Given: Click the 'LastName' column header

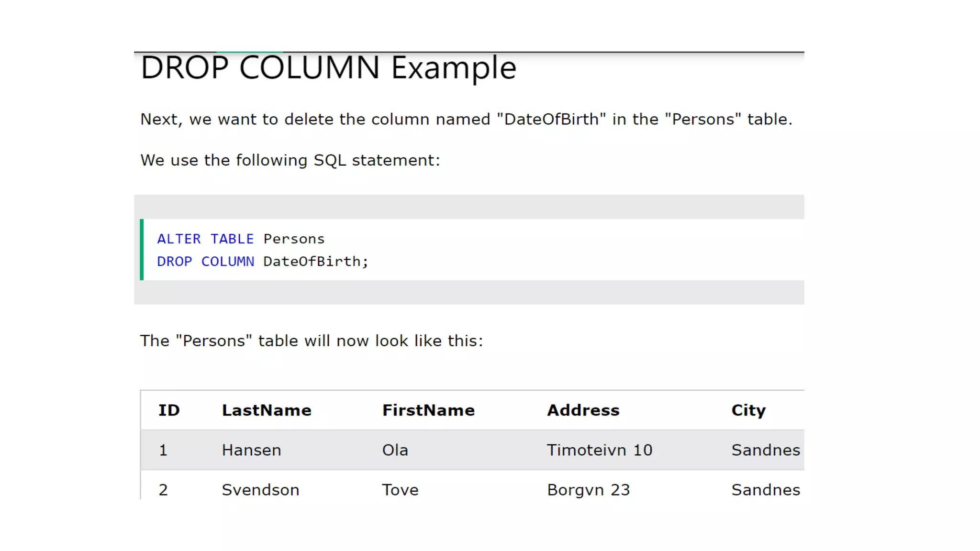Looking at the screenshot, I should tap(267, 410).
